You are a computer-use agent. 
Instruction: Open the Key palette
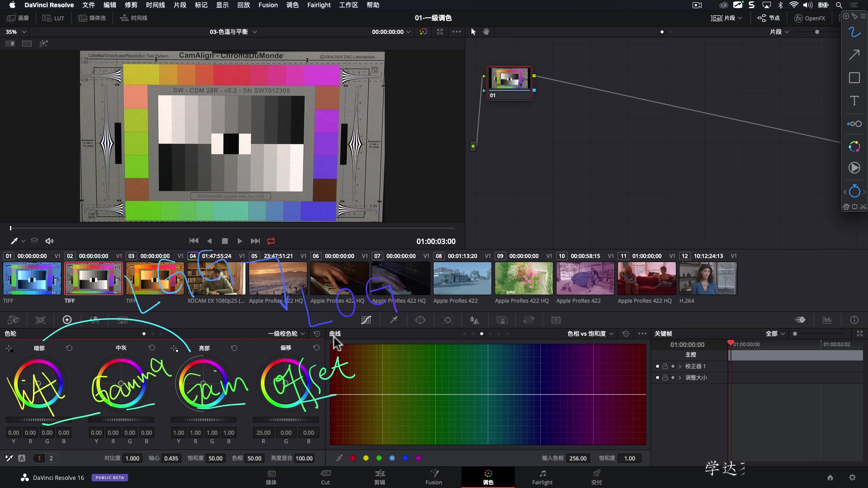point(502,320)
